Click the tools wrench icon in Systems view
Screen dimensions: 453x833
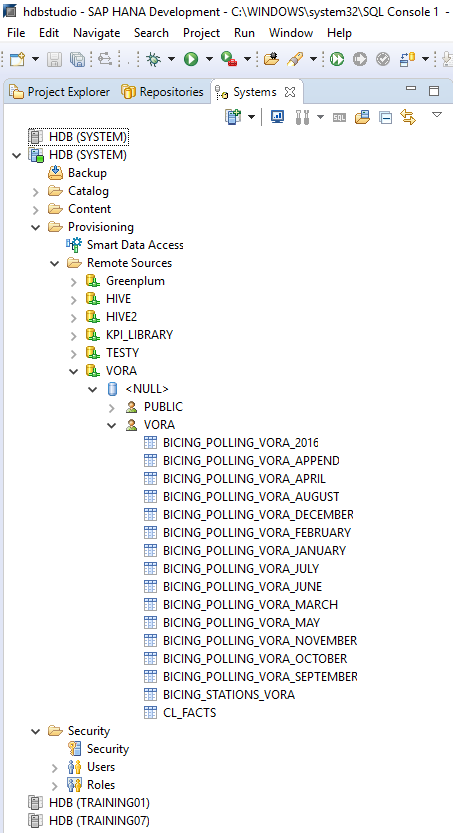302,116
